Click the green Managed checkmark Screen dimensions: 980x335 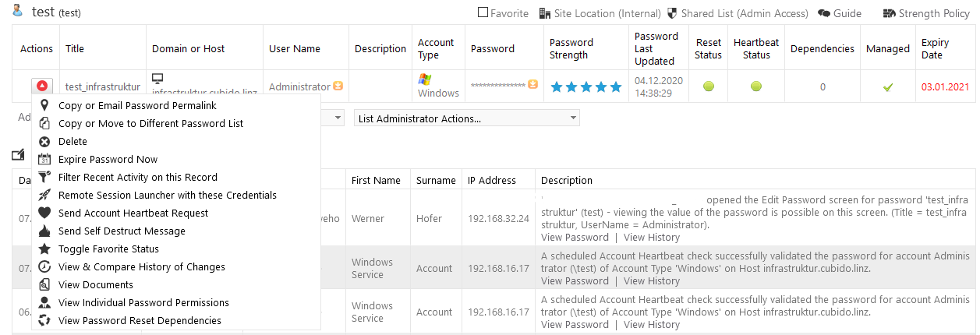887,87
